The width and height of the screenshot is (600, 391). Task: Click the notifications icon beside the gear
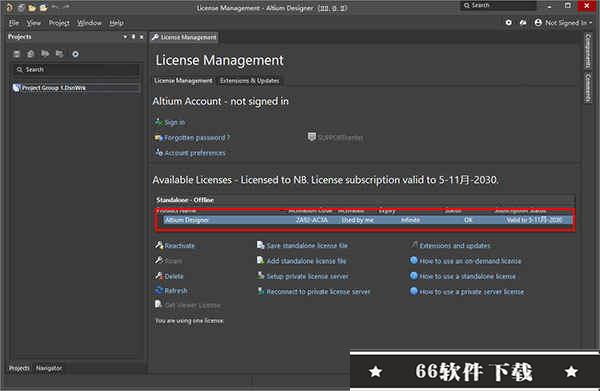[x=523, y=23]
